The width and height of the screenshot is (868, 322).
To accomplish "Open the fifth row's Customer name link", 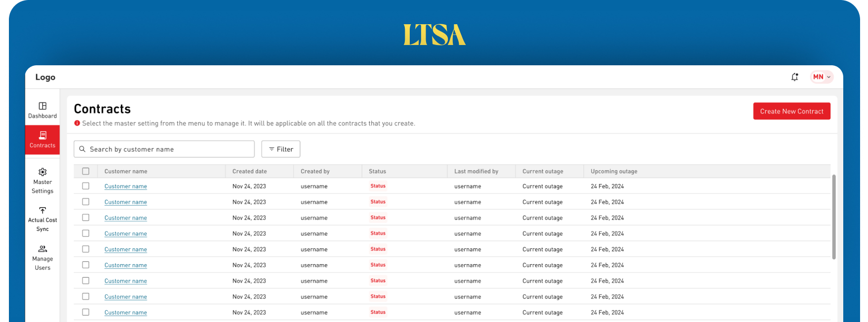I will pos(126,250).
